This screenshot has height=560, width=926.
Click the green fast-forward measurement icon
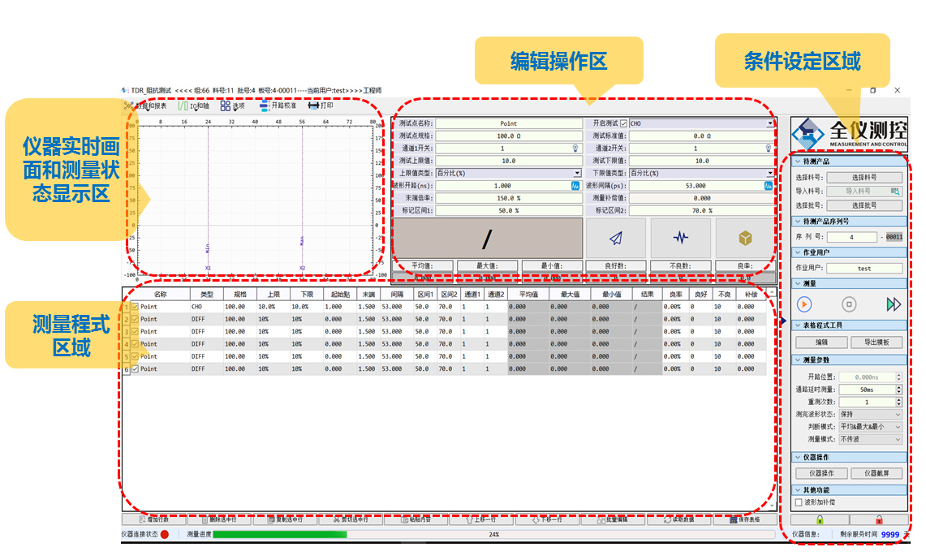click(x=894, y=304)
